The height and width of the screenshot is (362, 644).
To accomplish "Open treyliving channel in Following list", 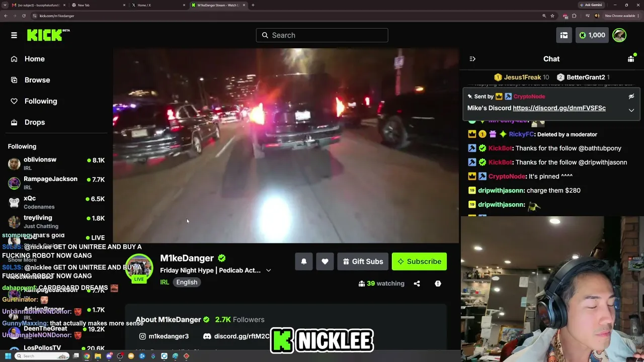I will [x=56, y=222].
